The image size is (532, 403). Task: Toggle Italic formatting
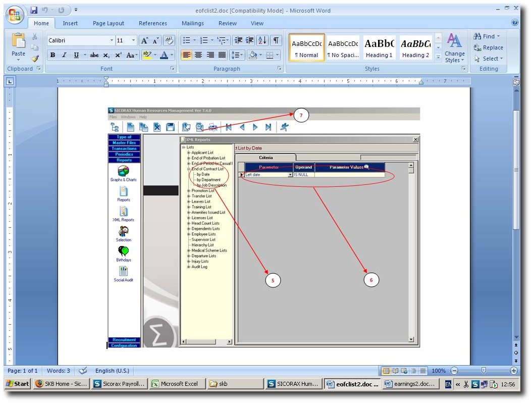pos(64,55)
